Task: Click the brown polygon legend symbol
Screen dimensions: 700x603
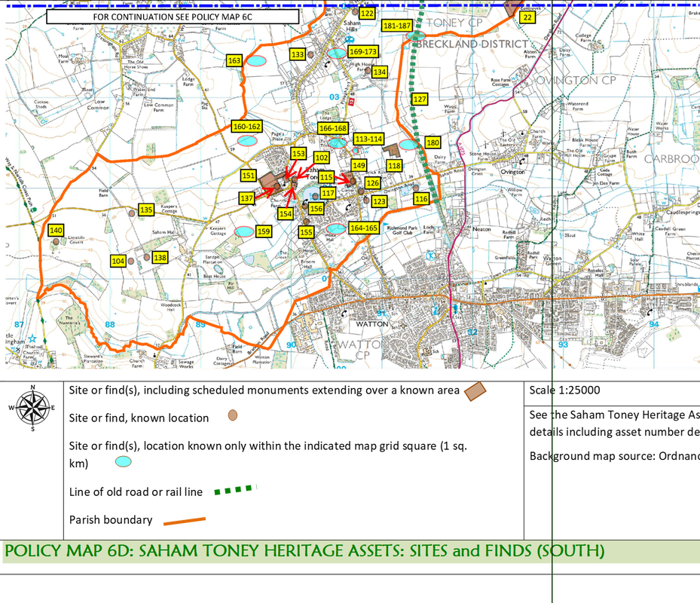Action: pyautogui.click(x=475, y=391)
